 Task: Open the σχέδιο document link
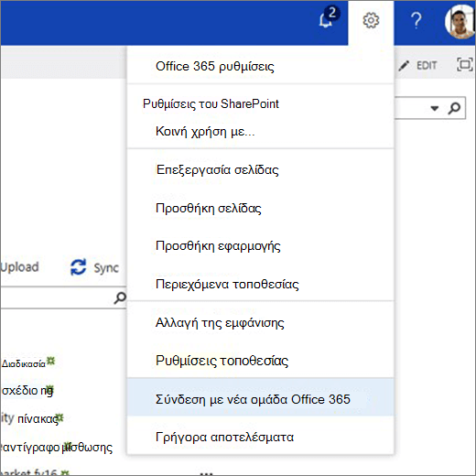[x=27, y=391]
